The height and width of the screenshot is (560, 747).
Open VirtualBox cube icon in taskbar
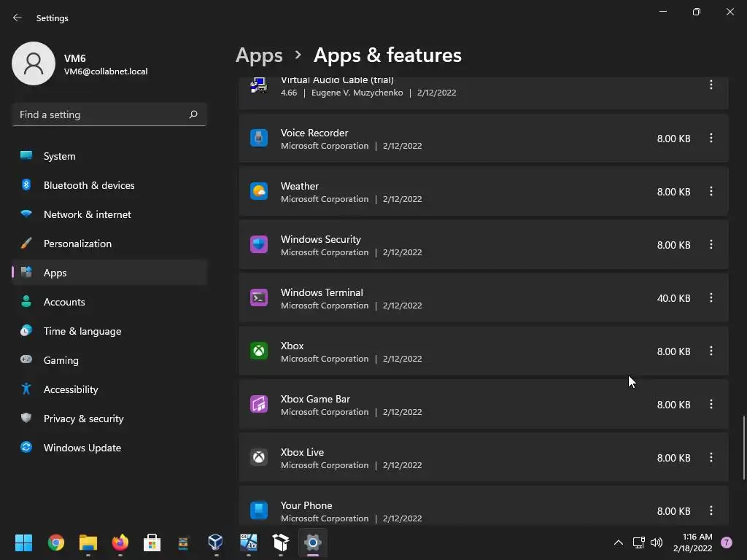[216, 542]
